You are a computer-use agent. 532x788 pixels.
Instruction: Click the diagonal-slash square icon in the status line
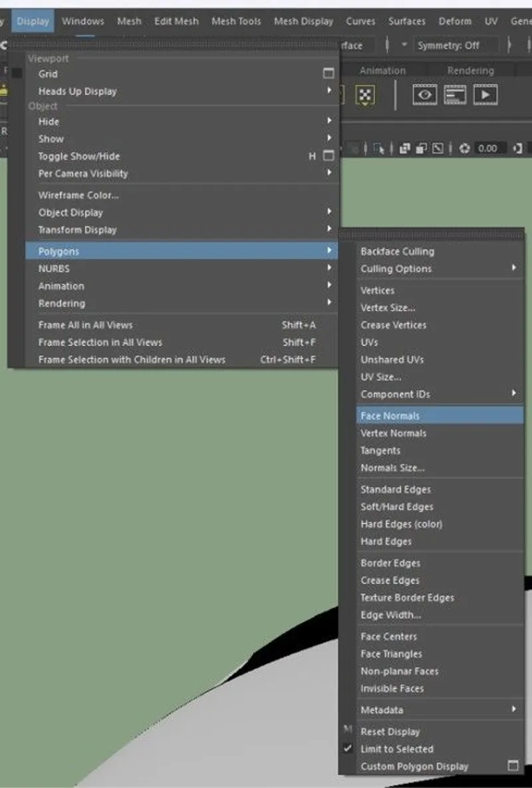click(x=438, y=148)
